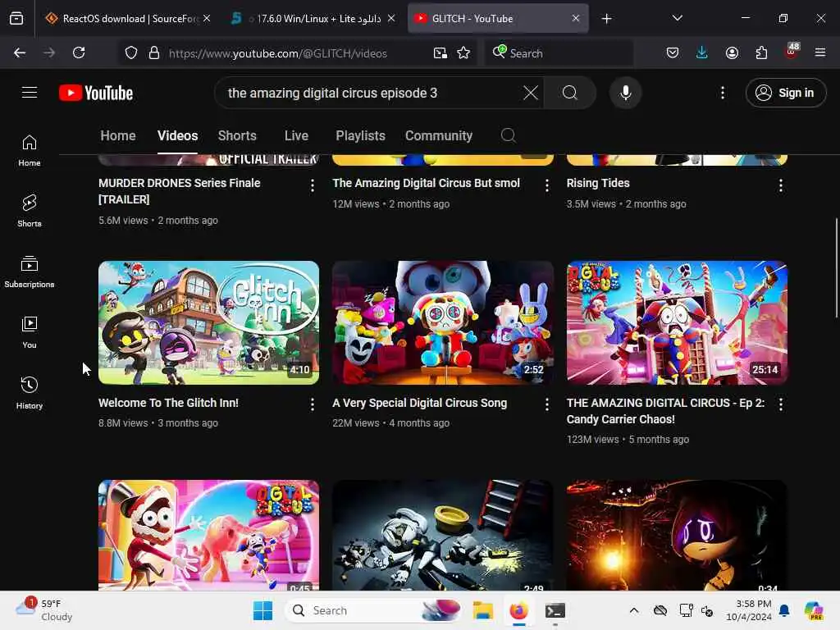Open the You section in sidebar
Viewport: 840px width, 630px height.
point(30,333)
